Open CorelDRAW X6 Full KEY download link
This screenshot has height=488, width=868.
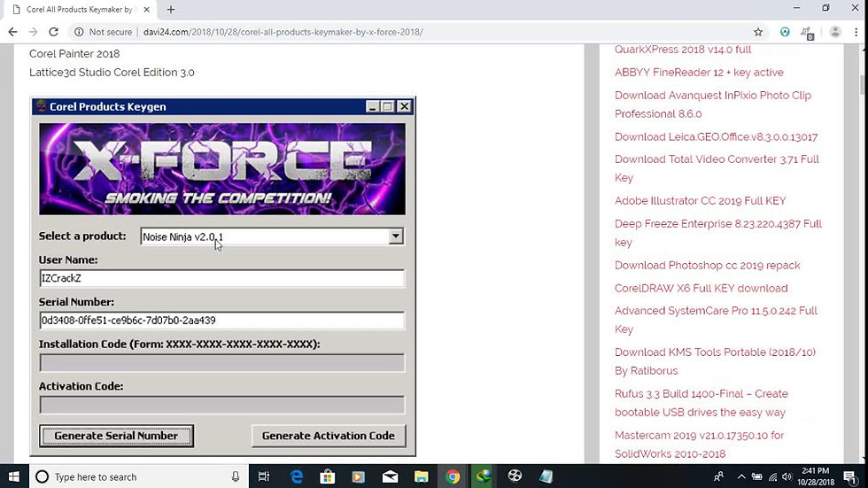701,288
